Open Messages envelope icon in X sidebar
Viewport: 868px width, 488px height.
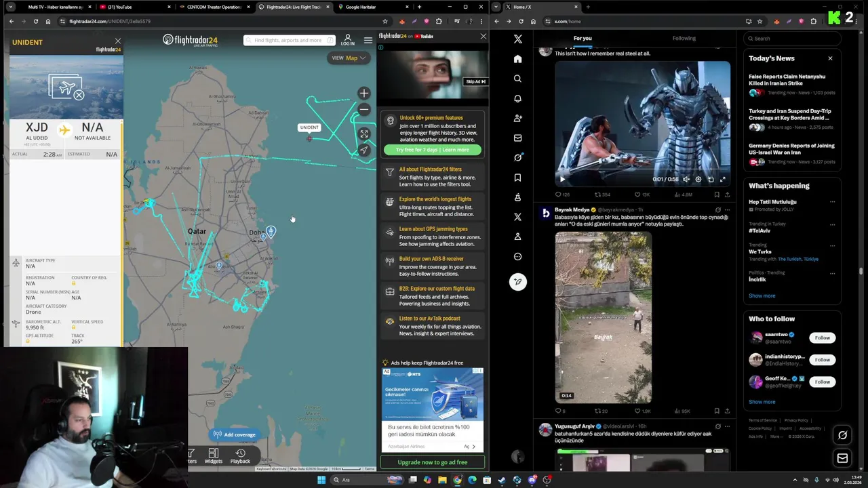pyautogui.click(x=517, y=138)
